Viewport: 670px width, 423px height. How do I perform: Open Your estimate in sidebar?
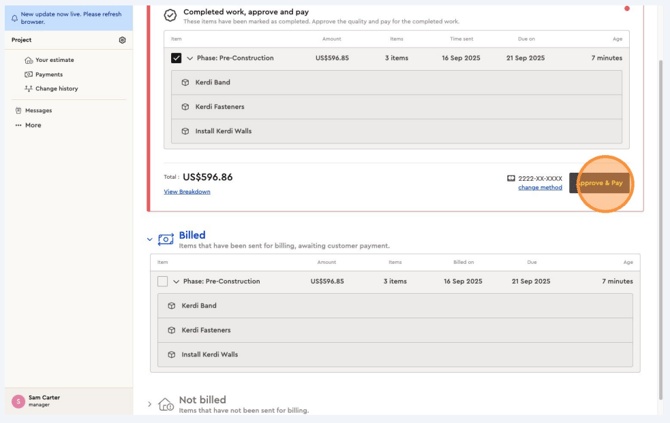54,60
